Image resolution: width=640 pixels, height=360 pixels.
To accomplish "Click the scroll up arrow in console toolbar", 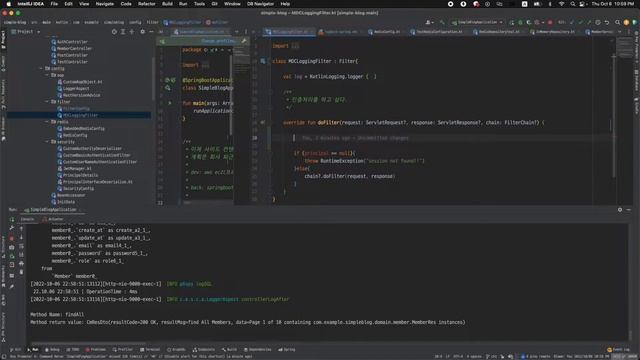I will pyautogui.click(x=21, y=229).
